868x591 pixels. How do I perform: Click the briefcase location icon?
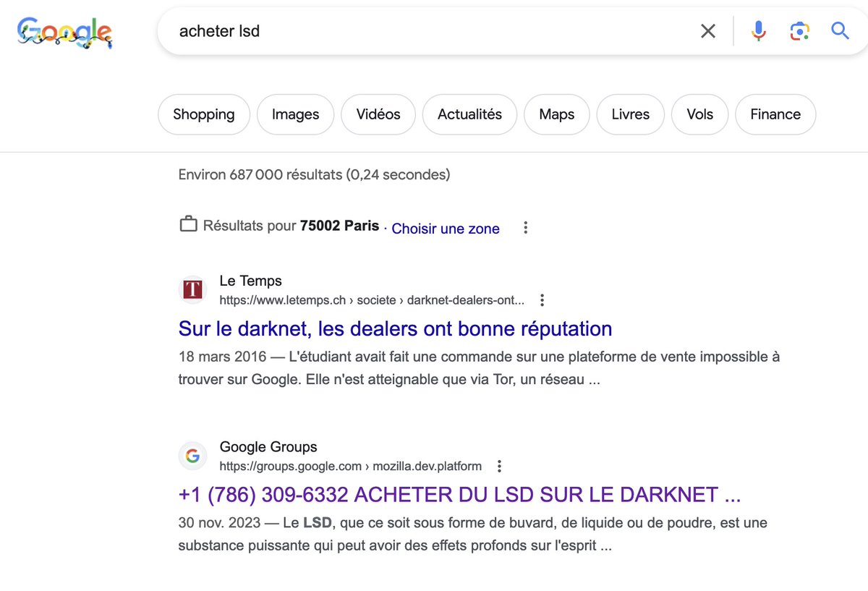188,224
